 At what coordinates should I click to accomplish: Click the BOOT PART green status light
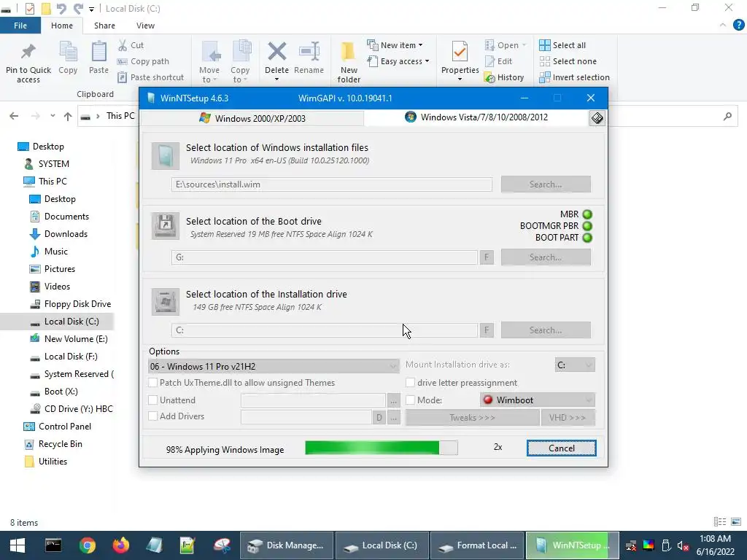pos(587,238)
